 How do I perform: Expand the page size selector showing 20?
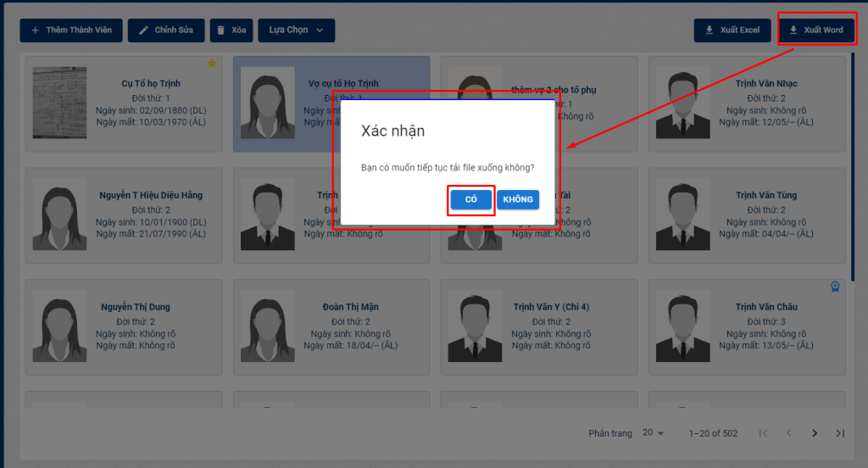[x=653, y=433]
